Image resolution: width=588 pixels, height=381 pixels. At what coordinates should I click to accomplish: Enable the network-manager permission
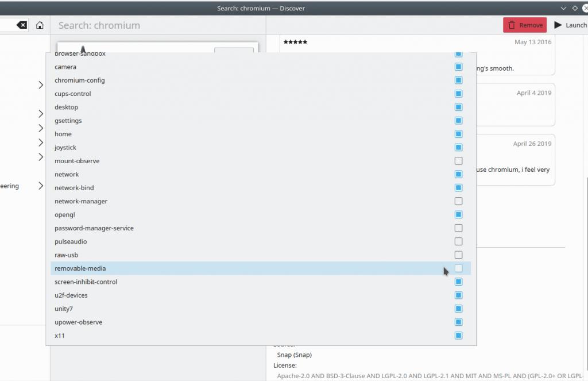click(458, 201)
